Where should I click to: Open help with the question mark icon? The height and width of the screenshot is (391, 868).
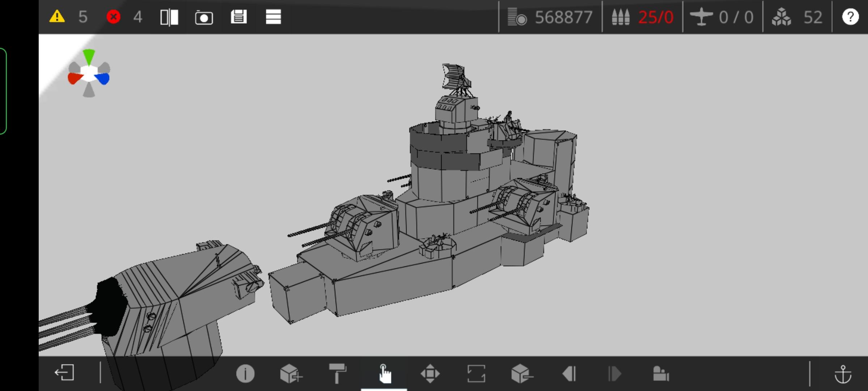tap(850, 17)
